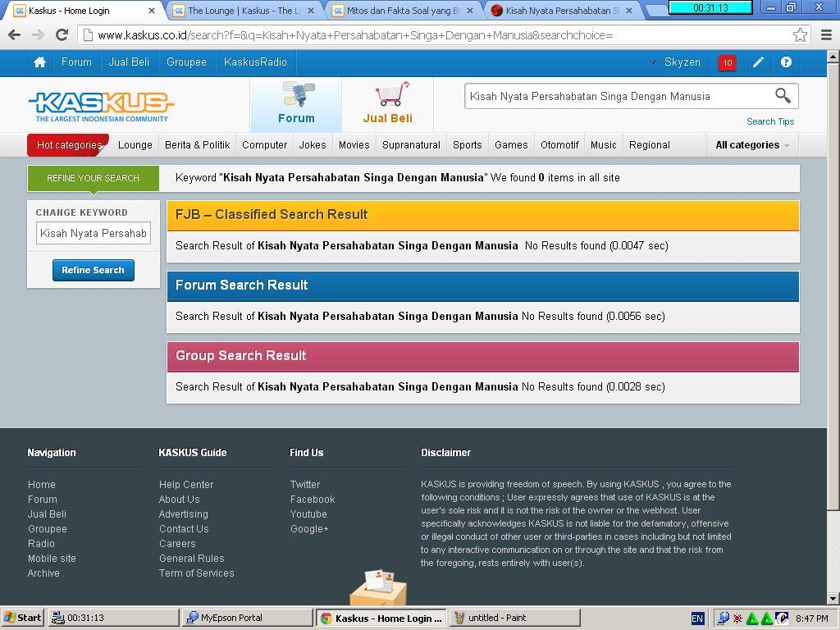The width and height of the screenshot is (840, 630).
Task: Open the Careers footer link
Action: (x=177, y=544)
